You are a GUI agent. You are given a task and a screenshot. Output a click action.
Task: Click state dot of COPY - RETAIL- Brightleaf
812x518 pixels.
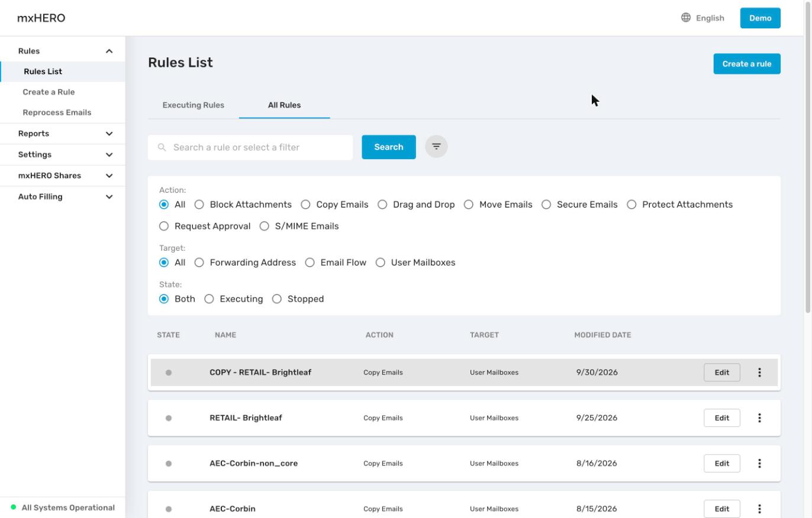169,373
